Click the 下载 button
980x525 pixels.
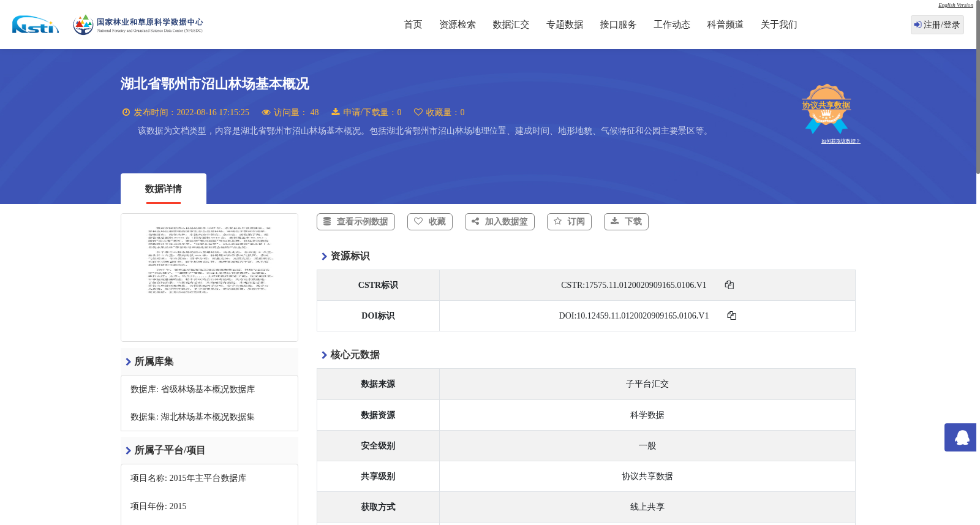626,222
